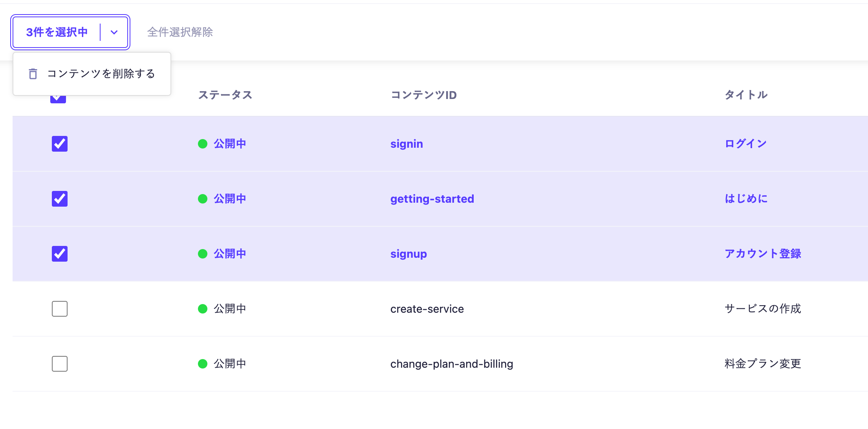This screenshot has height=429, width=868.
Task: Click the アカウント登録 title
Action: coord(762,254)
